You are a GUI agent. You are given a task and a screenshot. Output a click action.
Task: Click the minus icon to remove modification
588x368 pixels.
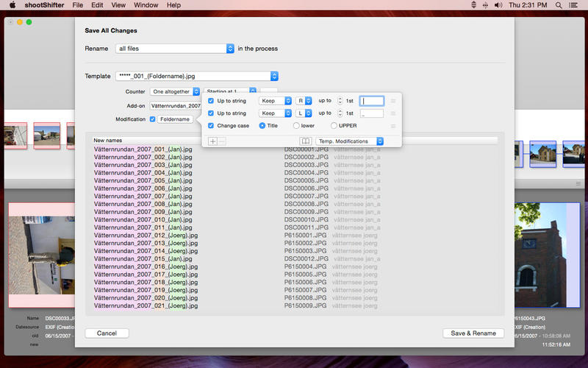(x=221, y=141)
